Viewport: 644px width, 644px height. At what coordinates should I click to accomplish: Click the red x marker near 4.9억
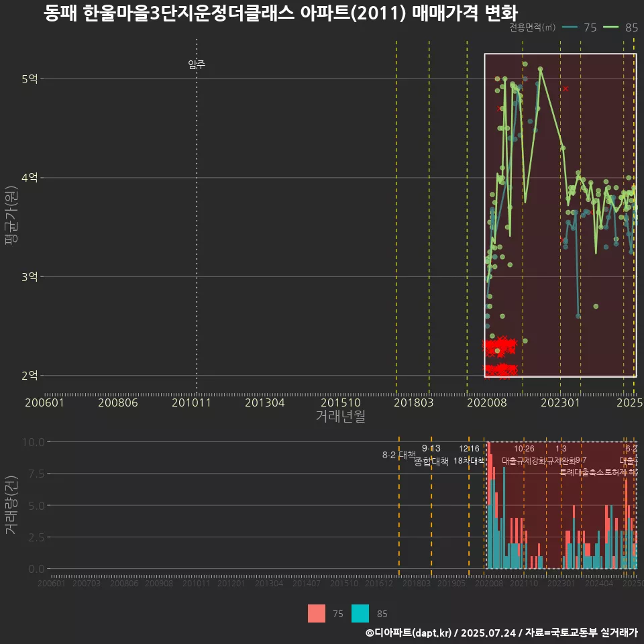[566, 89]
